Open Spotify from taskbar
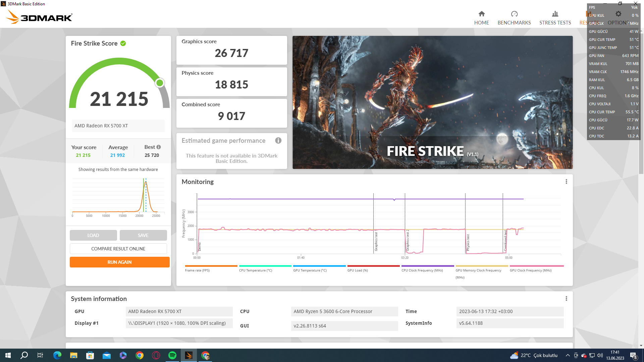 point(172,355)
